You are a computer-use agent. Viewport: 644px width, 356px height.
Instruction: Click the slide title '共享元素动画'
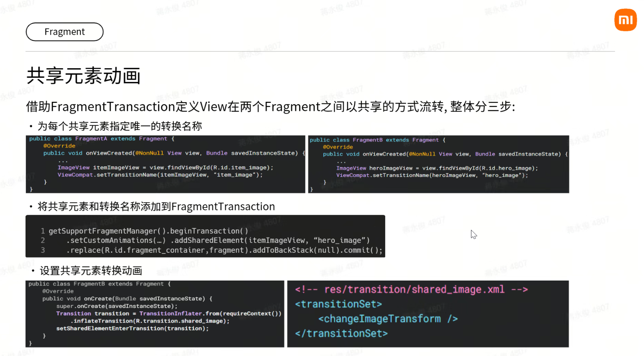83,75
